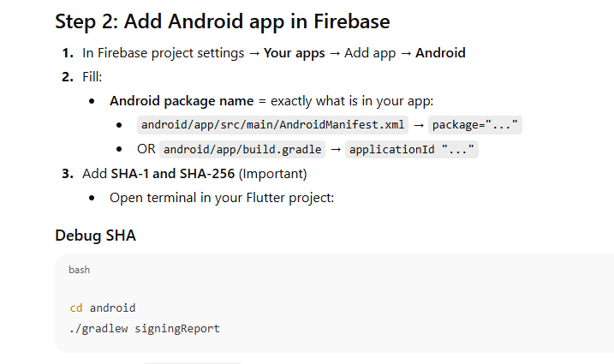Click the 'Debug SHA' heading

(95, 236)
